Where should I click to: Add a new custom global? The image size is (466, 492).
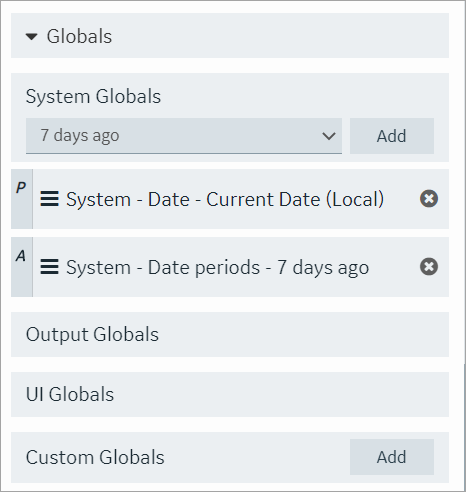(x=392, y=457)
